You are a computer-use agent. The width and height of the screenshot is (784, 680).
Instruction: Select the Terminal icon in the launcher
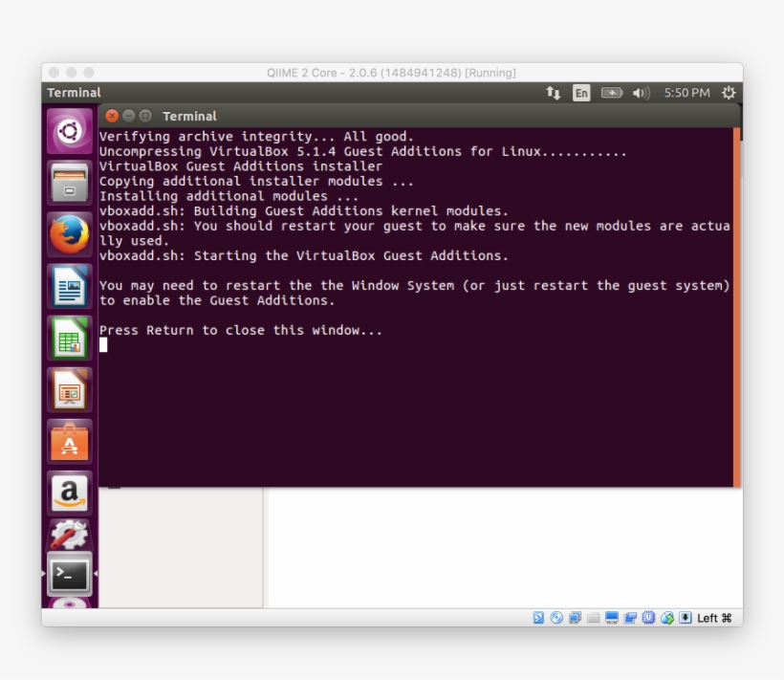tap(70, 574)
